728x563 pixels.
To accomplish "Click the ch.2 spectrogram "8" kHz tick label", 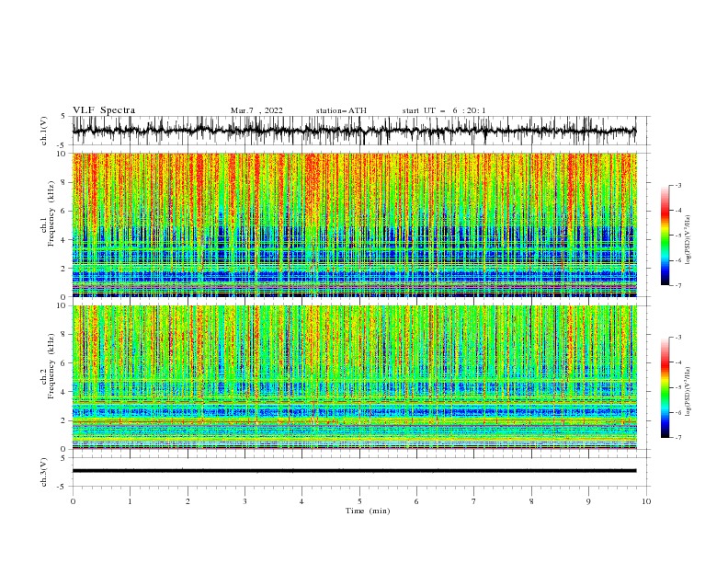I will point(64,335).
